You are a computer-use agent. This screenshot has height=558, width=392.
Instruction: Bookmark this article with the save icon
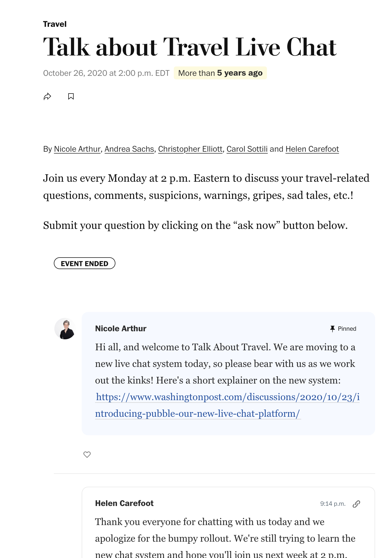click(71, 96)
